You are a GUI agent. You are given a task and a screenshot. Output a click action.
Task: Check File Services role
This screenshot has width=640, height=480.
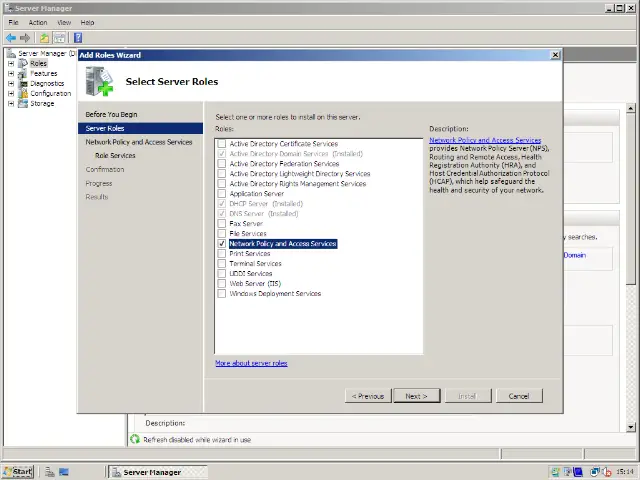point(222,233)
